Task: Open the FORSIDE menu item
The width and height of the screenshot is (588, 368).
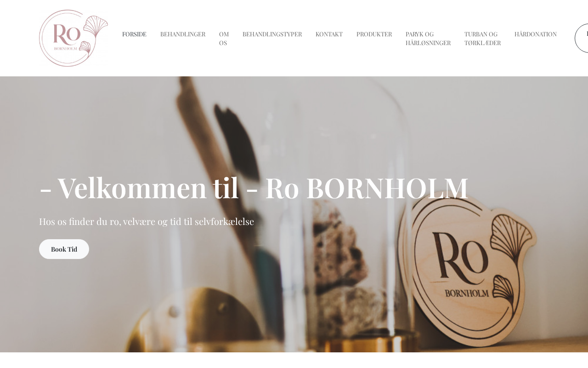Action: (x=134, y=34)
